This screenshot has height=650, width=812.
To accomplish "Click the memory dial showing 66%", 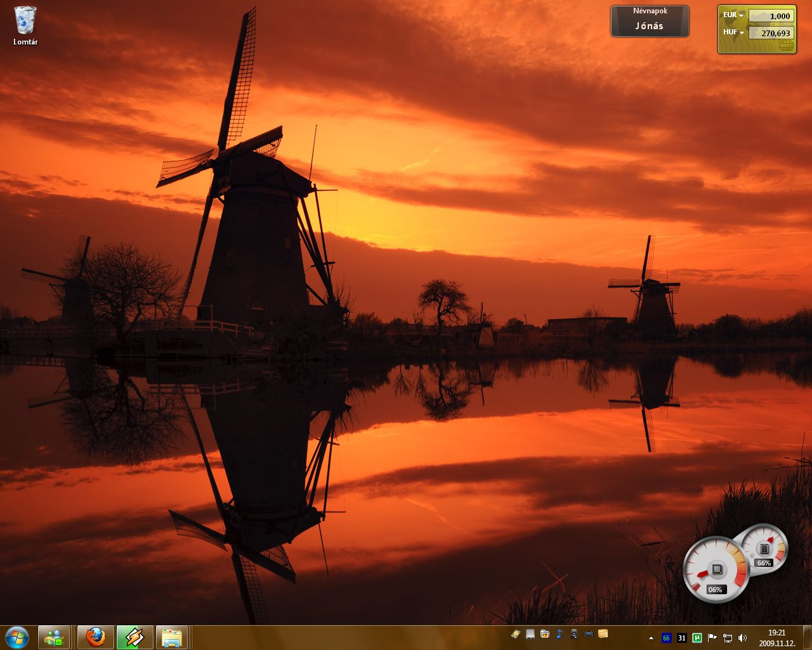I will point(764,549).
